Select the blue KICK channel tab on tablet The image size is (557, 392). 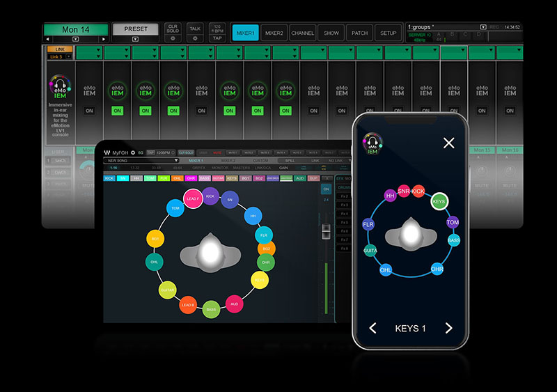coord(109,178)
